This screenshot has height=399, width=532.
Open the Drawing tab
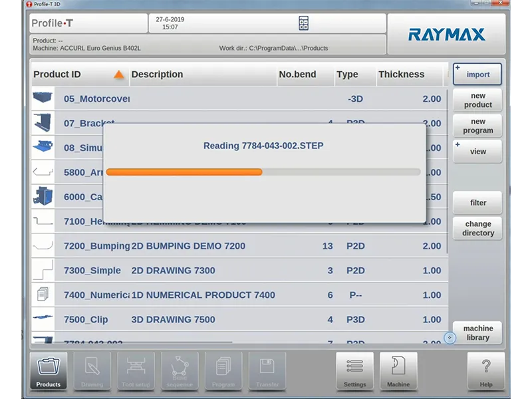(92, 371)
